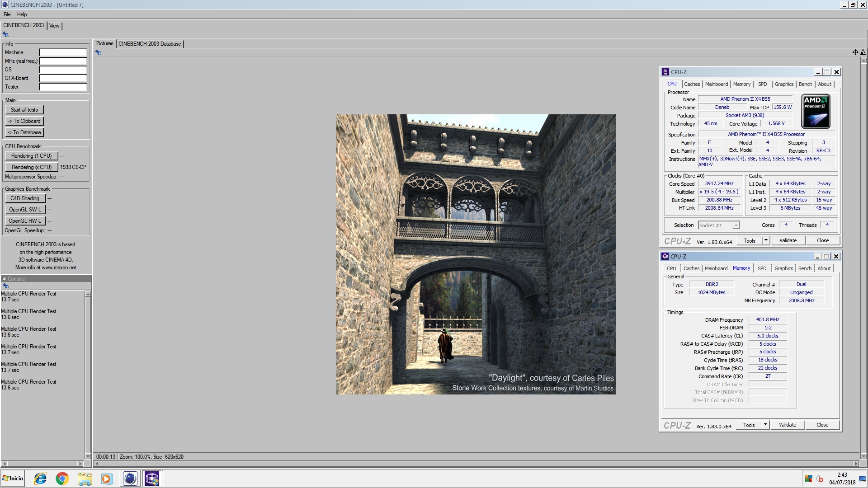Launch Google Chrome from the taskbar
Image resolution: width=868 pixels, height=488 pixels.
tap(62, 479)
